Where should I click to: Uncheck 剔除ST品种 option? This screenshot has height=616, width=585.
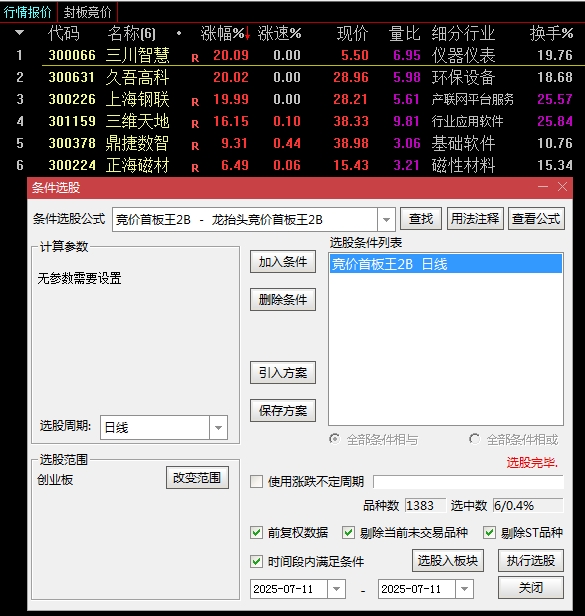point(489,533)
